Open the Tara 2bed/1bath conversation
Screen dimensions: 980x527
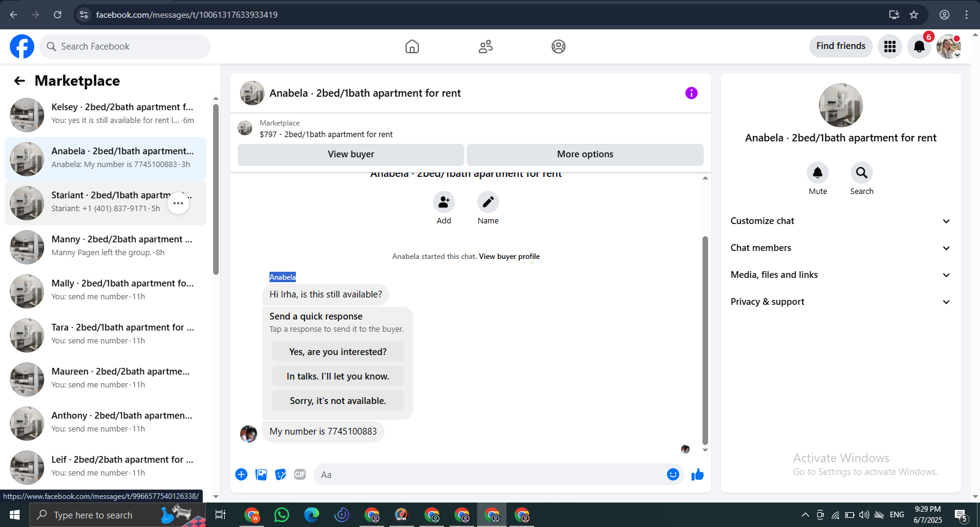coord(105,335)
